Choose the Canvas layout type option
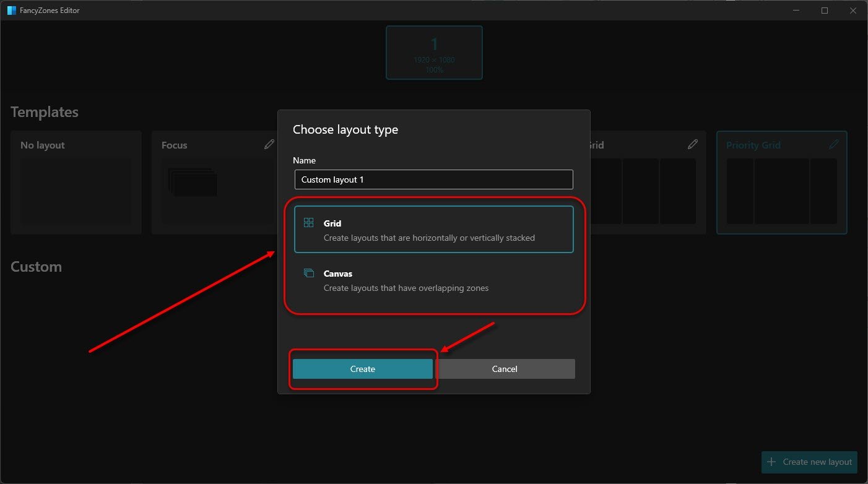Screen dimensions: 868x484 click(x=433, y=280)
